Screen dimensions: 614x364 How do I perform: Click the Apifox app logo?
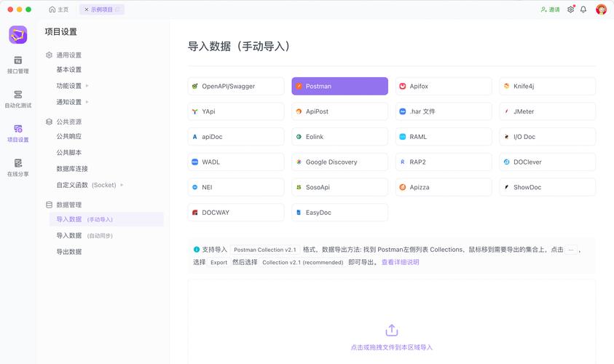[18, 35]
